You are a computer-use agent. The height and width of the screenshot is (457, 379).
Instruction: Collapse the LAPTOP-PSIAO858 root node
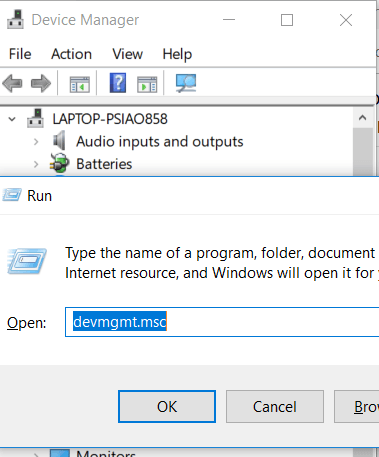(12, 119)
